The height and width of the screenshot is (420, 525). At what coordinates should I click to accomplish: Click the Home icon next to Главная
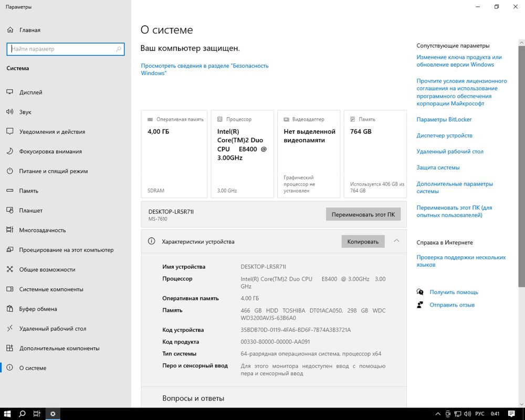point(10,30)
